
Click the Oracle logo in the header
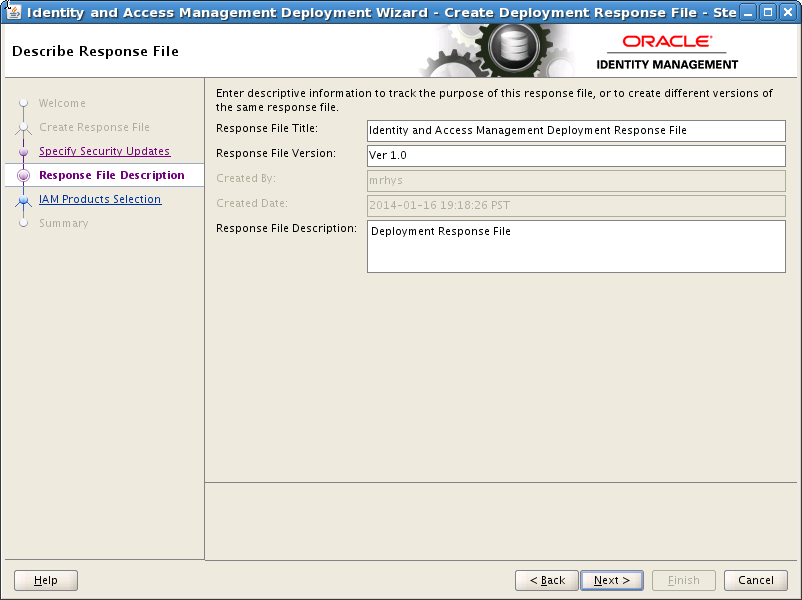pos(667,41)
